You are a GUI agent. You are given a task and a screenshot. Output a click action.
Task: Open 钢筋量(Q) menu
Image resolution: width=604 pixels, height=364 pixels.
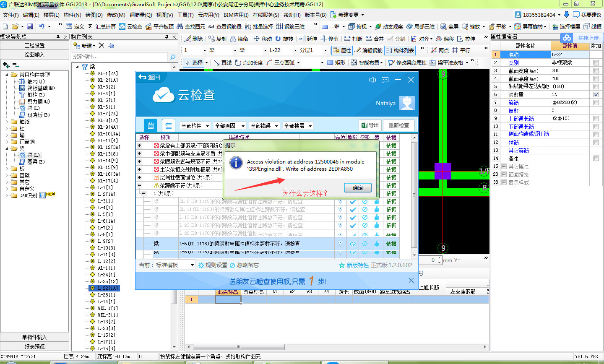(x=141, y=15)
